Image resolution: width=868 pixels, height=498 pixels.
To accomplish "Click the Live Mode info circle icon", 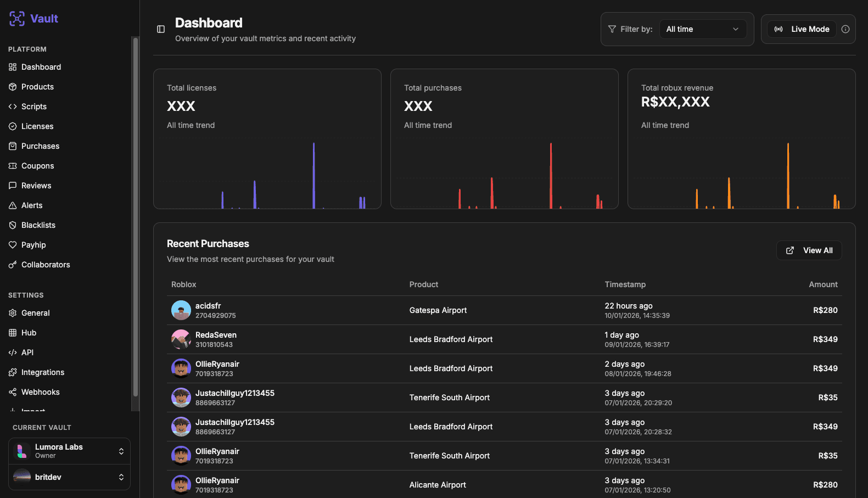I will tap(845, 29).
